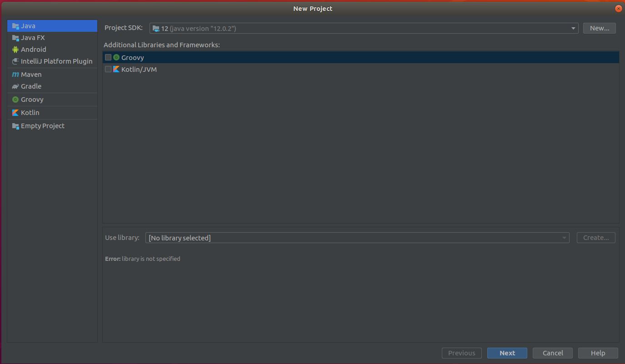This screenshot has height=364, width=625.
Task: Choose the Android robot icon
Action: 15,50
